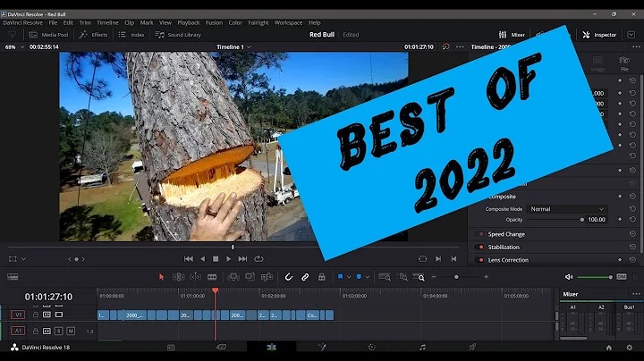Click the Replace Clip tool

[x=267, y=277]
